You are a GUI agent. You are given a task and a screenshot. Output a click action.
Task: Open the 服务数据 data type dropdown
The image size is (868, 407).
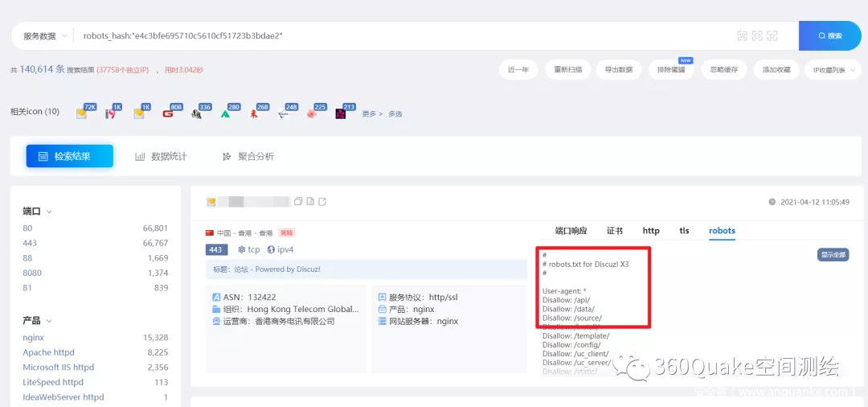(45, 36)
